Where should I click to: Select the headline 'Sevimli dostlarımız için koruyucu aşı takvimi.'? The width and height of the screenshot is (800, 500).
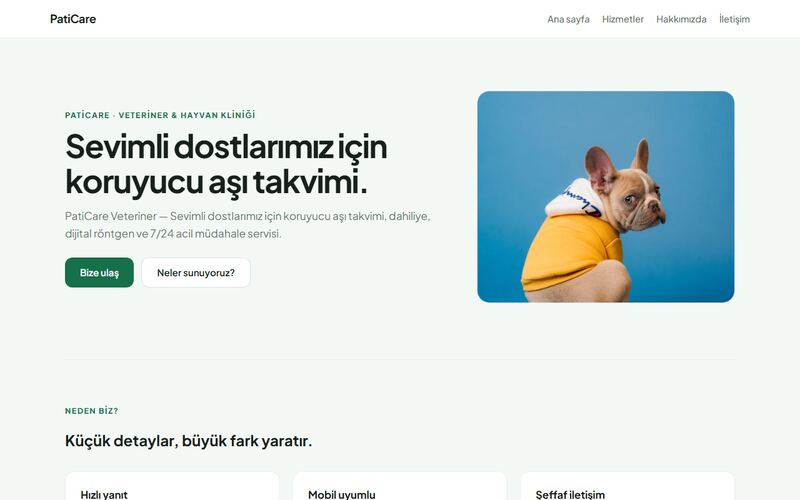(x=227, y=164)
